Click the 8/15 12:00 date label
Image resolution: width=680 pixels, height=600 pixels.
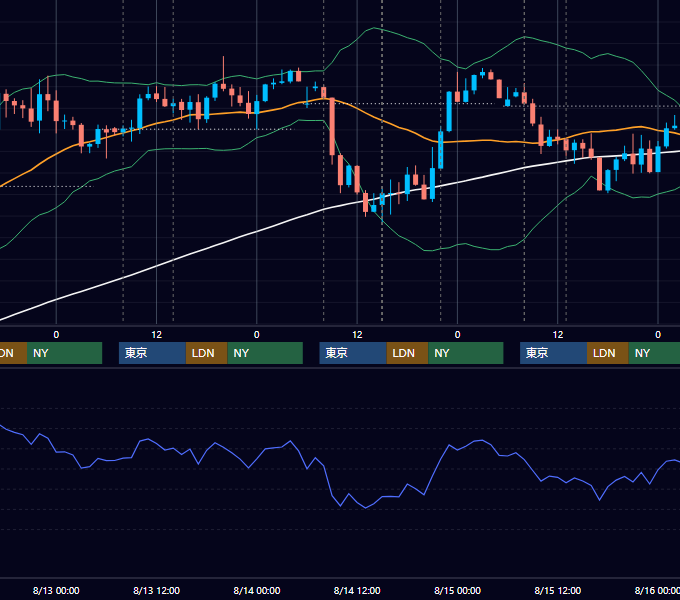click(558, 590)
